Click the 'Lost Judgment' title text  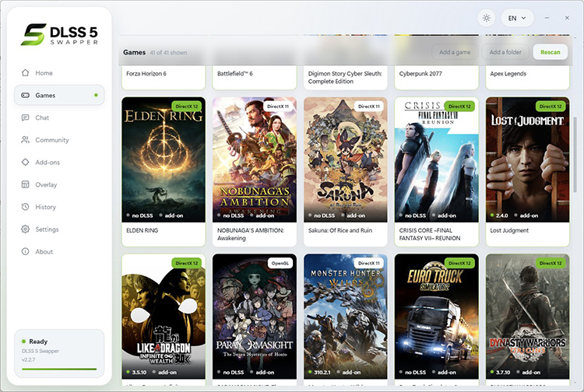(509, 230)
